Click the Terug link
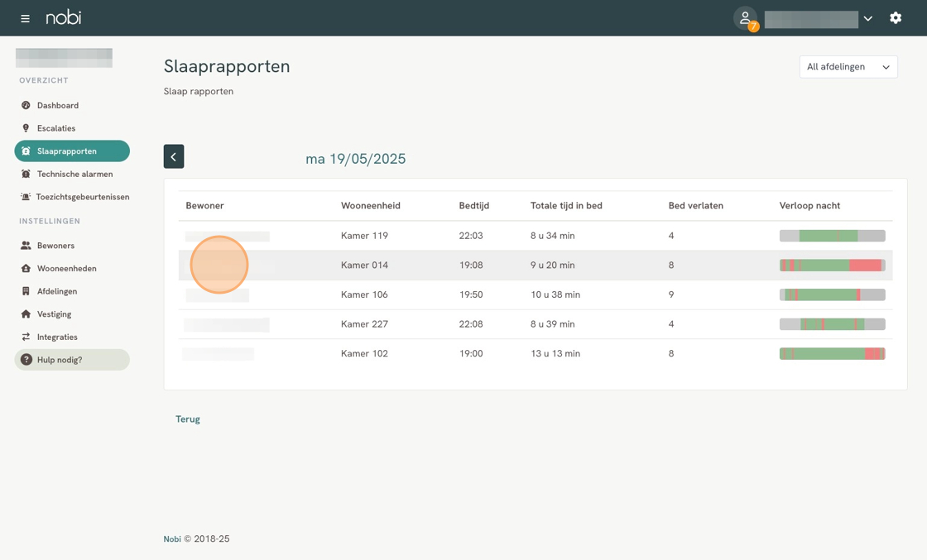This screenshot has height=560, width=927. pyautogui.click(x=188, y=419)
